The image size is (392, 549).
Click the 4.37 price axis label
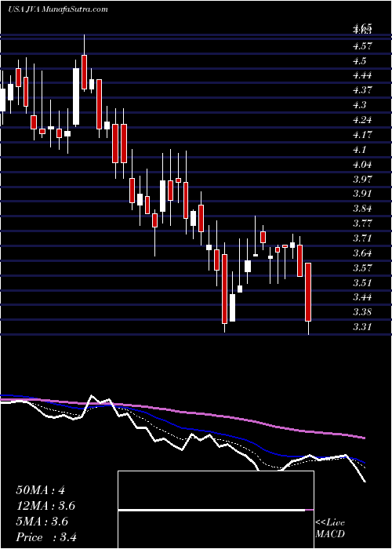(362, 90)
